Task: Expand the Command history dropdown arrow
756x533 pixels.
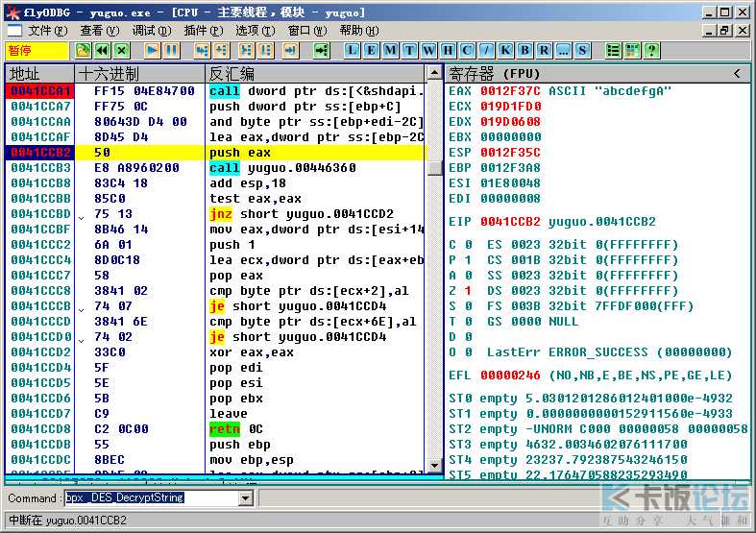Action: [x=246, y=497]
